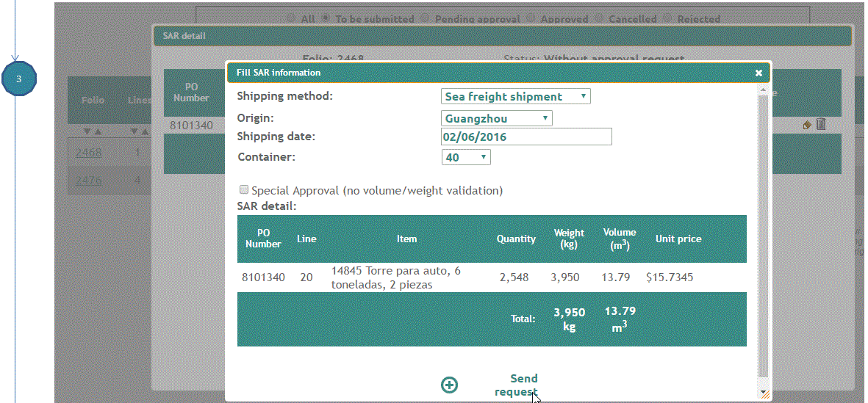Click the trash delete icon in SAR detail
Screen dimensions: 868x403
821,125
